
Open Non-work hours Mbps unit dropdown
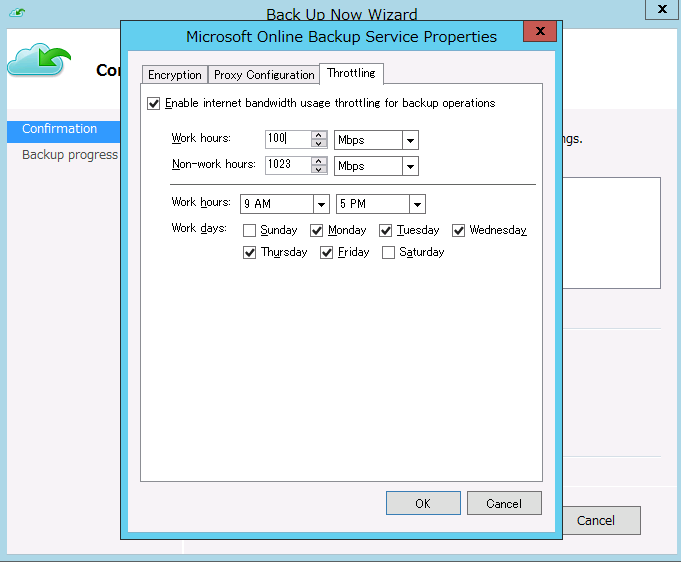coord(410,166)
